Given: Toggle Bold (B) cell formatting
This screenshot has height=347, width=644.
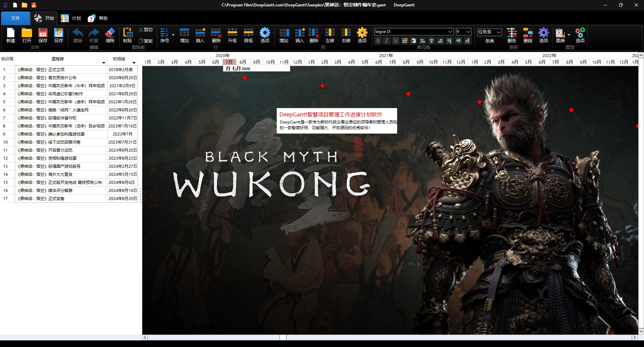Looking at the screenshot, I should (378, 41).
